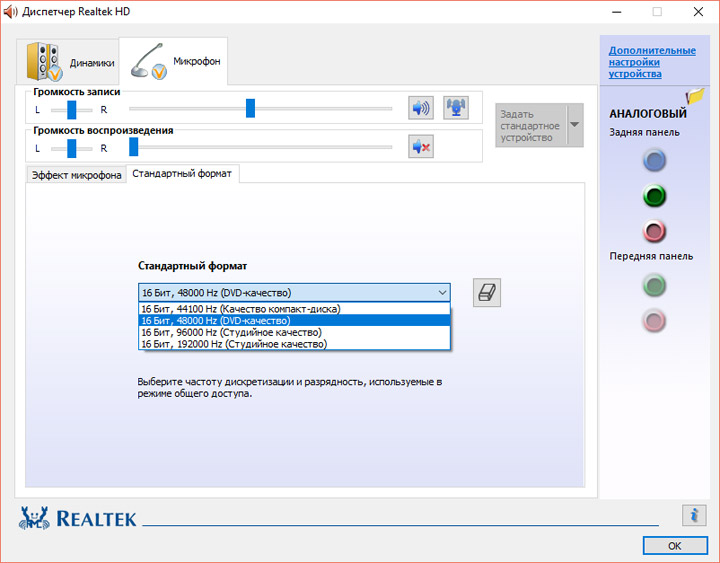
Task: Switch to the Динамики tab
Action: click(x=68, y=62)
